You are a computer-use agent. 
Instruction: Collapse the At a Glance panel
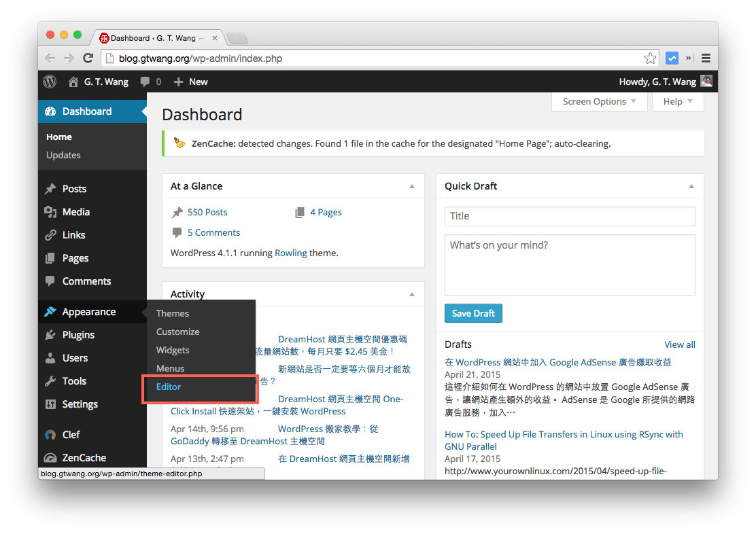point(411,185)
